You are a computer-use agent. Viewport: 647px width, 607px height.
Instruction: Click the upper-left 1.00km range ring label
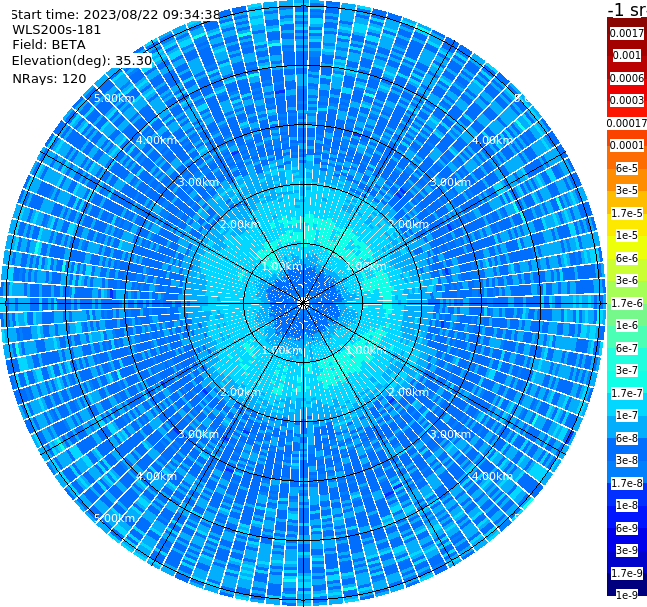pos(282,266)
